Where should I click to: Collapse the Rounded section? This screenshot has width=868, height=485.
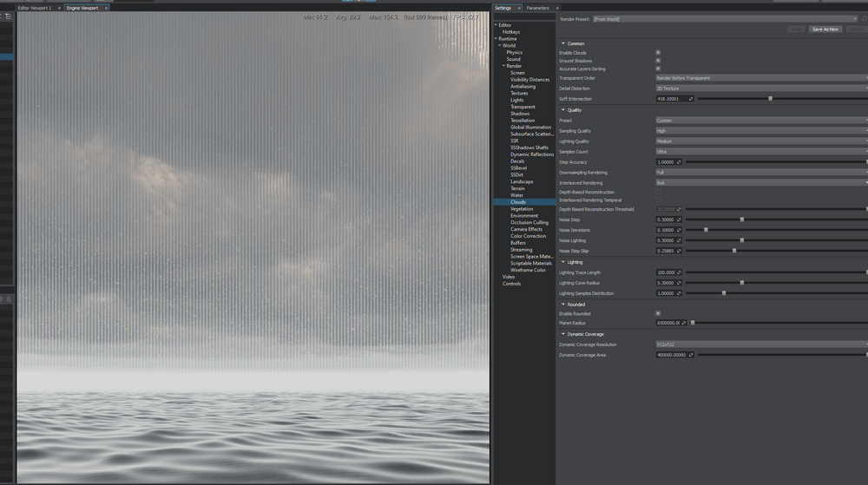coord(563,305)
